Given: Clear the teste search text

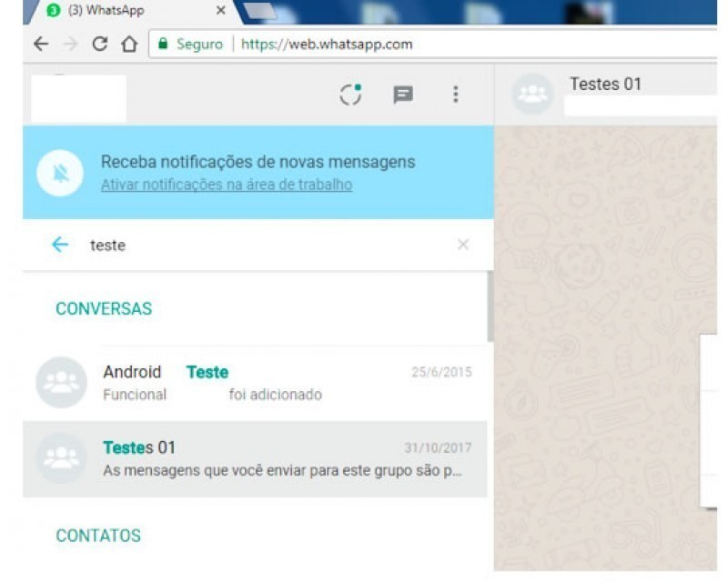Looking at the screenshot, I should (x=463, y=244).
